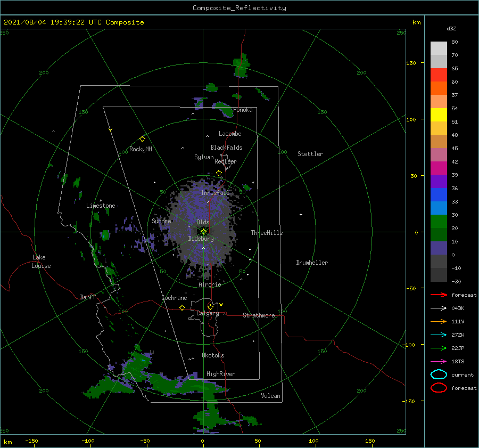
Task: Click the white 04DK arrow icon
Action: coord(439,308)
